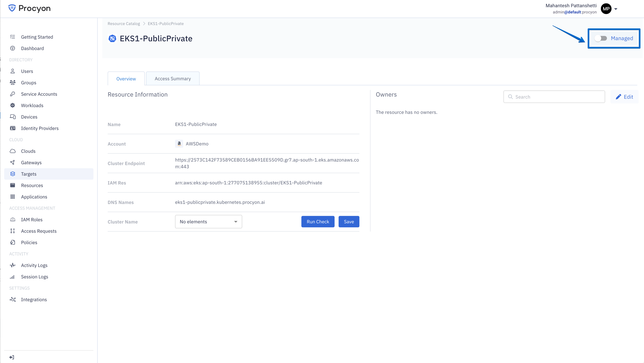Select the Users sidebar icon
The height and width of the screenshot is (363, 644).
pyautogui.click(x=13, y=71)
